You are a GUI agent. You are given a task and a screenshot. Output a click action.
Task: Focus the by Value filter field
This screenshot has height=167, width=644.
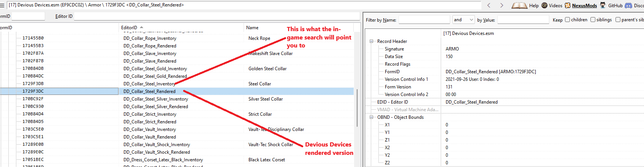click(x=523, y=20)
